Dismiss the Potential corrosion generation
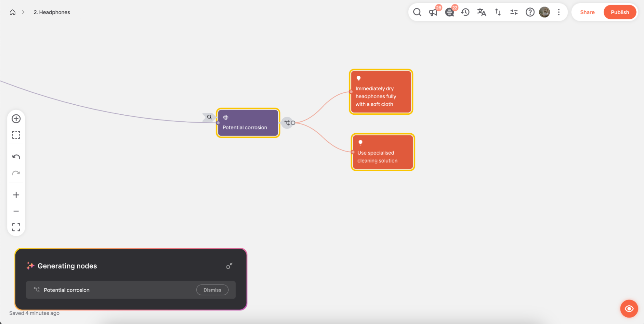The width and height of the screenshot is (644, 324). coord(212,290)
